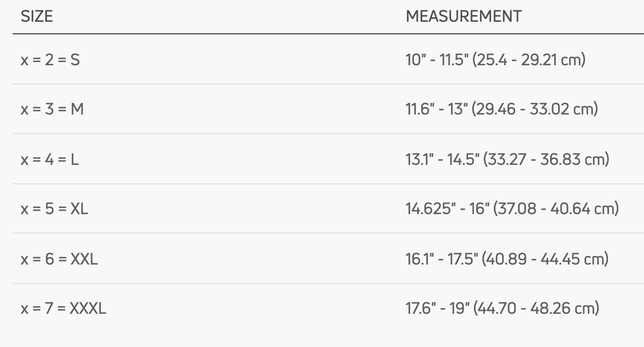Click the 17.6" - 19" inch range
644x347 pixels.
click(x=437, y=309)
